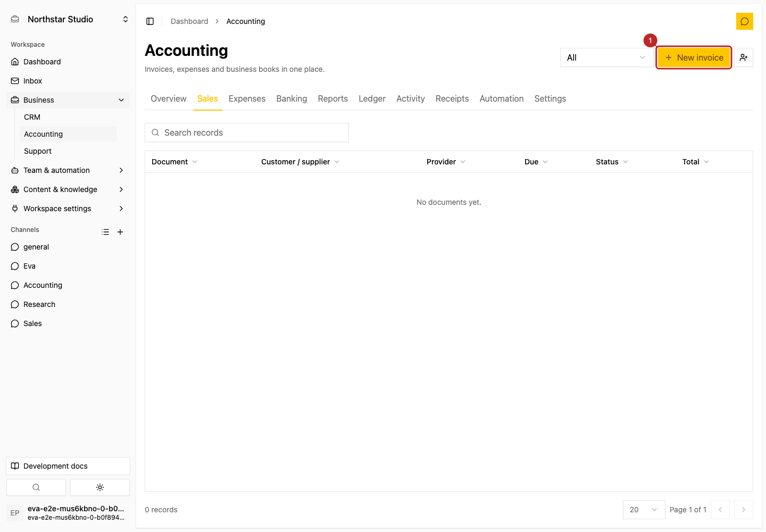Viewport: 766px width, 532px height.
Task: Open the sidebar search magnifier button
Action: click(x=36, y=487)
